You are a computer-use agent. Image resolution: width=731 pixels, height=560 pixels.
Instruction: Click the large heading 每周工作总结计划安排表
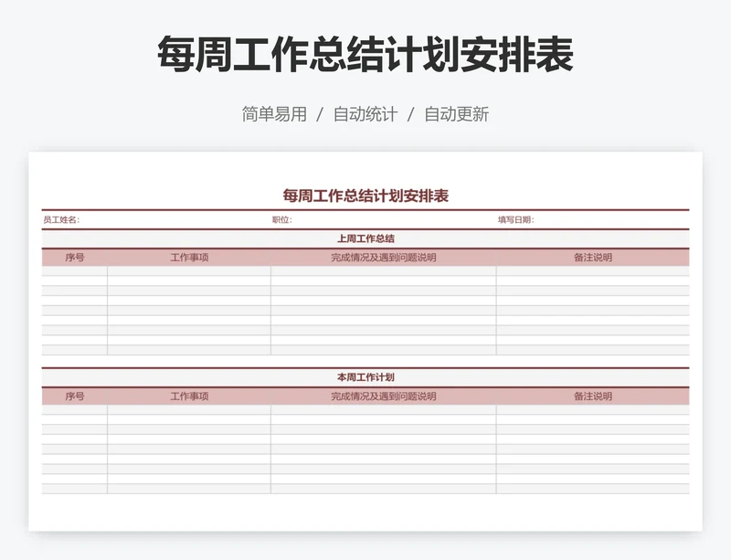(x=365, y=55)
